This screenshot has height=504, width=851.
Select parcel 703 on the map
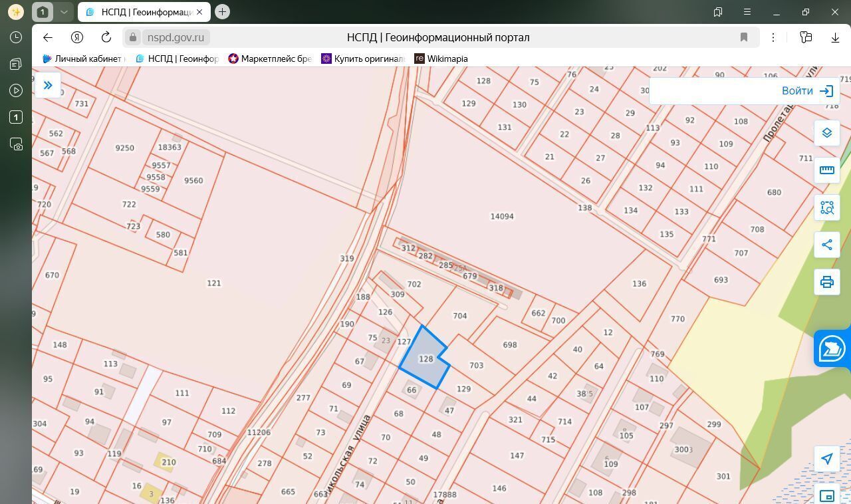click(x=476, y=365)
